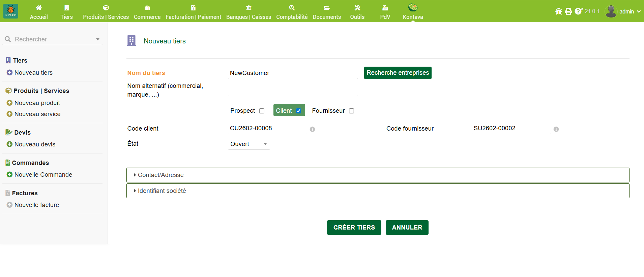The width and height of the screenshot is (644, 277).
Task: Open the Nouveau produit sidebar link
Action: 37,103
